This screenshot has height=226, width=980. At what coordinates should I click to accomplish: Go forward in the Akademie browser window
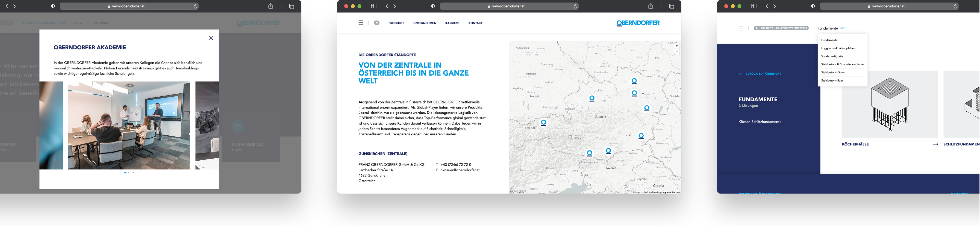[15, 6]
